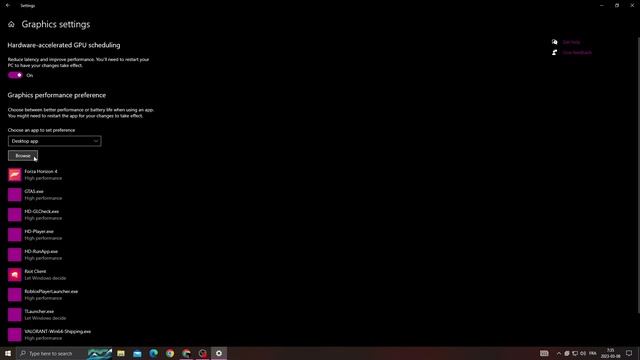Click the HD-RunApp.exe icon tile

coord(15,255)
